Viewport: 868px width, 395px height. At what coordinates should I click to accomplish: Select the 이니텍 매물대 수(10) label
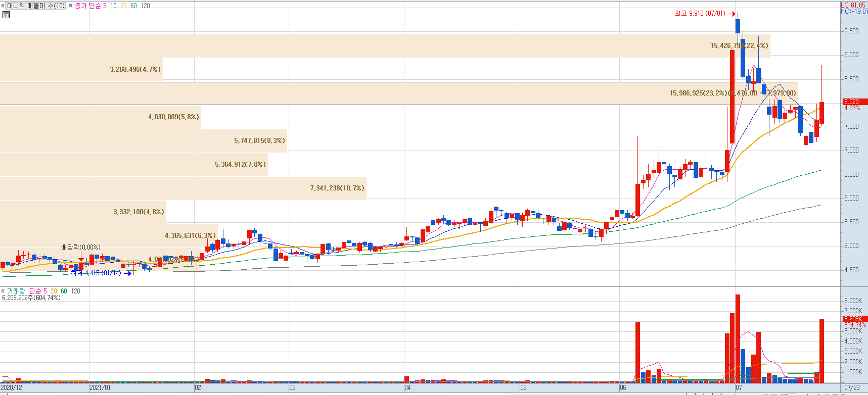pos(36,6)
